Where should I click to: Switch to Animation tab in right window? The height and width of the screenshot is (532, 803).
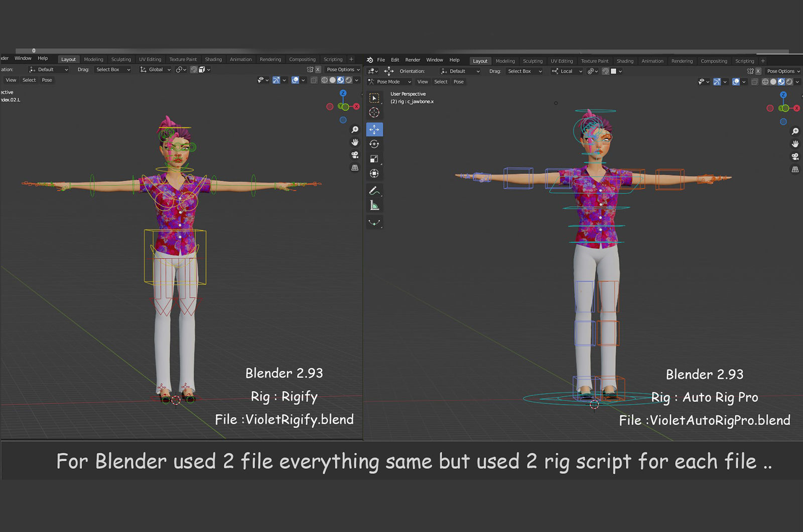click(652, 61)
